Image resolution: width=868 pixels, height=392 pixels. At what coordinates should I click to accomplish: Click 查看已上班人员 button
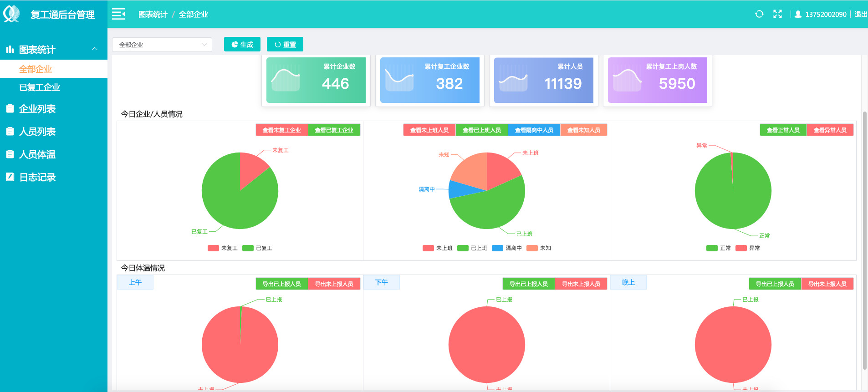coord(482,130)
